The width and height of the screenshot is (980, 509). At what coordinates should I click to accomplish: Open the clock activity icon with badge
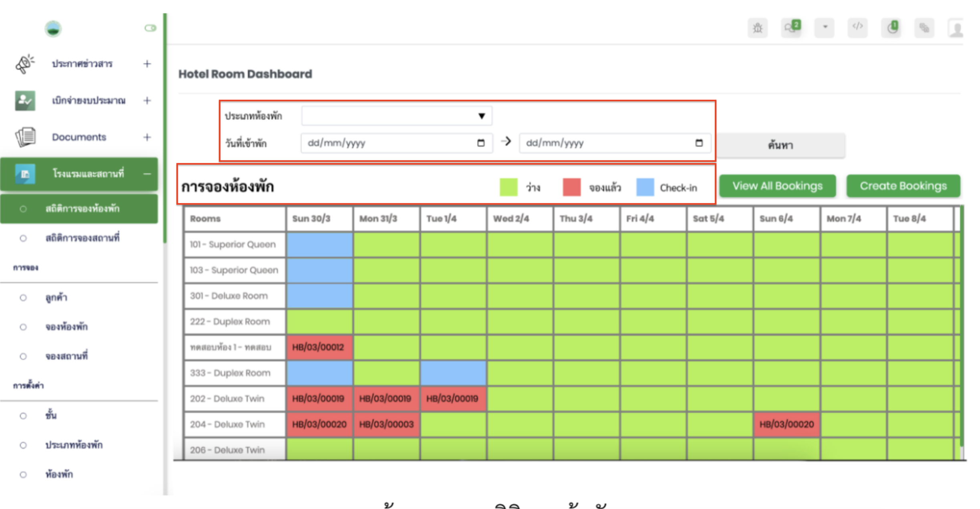891,28
